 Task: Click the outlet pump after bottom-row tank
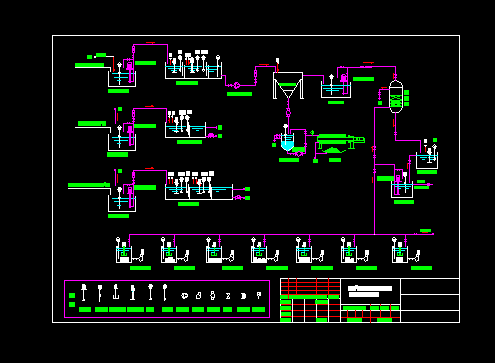tap(238, 198)
